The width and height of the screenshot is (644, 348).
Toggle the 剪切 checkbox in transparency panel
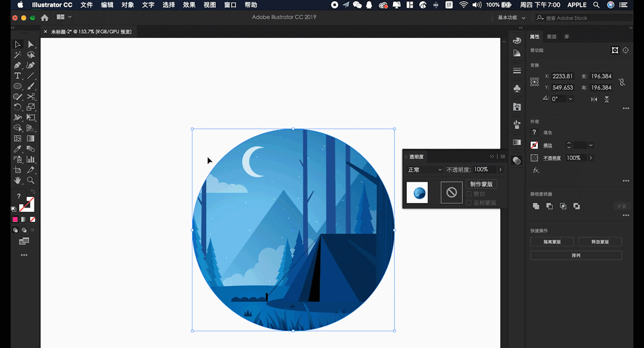[469, 194]
